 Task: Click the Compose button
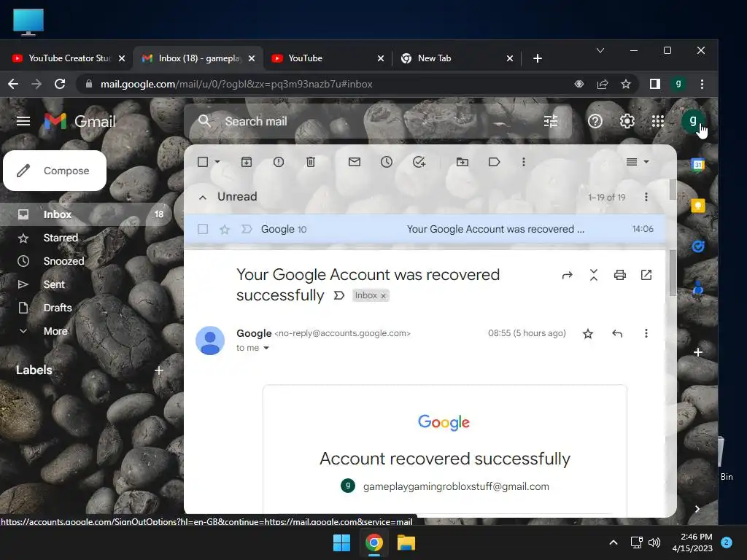[55, 171]
